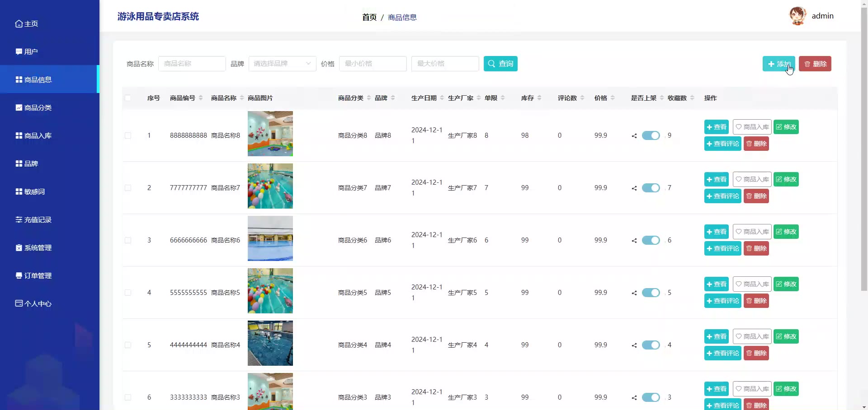The width and height of the screenshot is (868, 410).
Task: Check the checkbox for row 3
Action: (x=128, y=240)
